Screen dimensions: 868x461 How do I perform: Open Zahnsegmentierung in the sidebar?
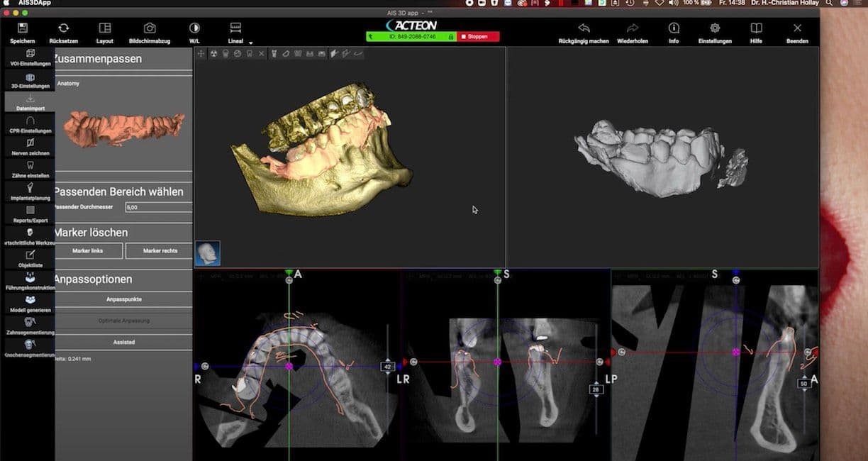click(x=30, y=326)
